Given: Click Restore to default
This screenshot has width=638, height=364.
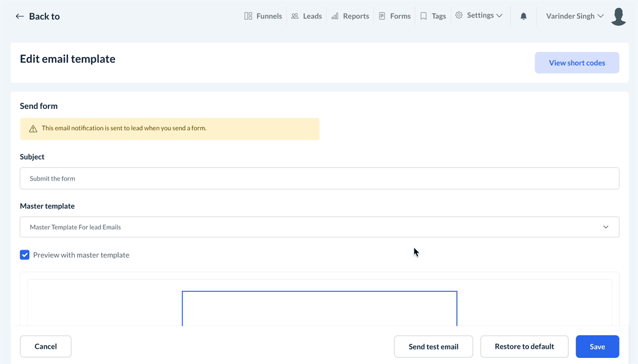Looking at the screenshot, I should [524, 346].
